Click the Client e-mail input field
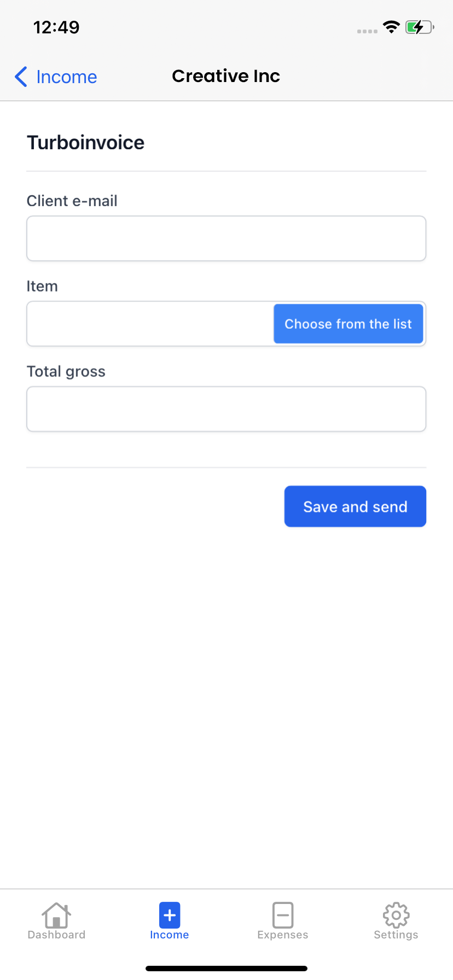The height and width of the screenshot is (980, 453). pos(226,238)
